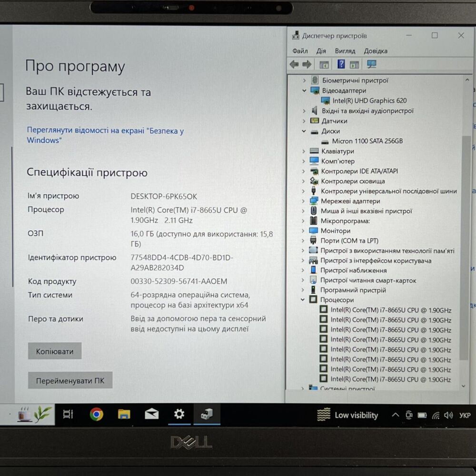Collapse the Диски node

(x=304, y=131)
